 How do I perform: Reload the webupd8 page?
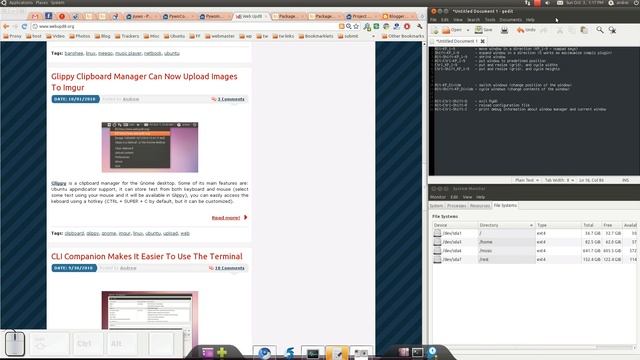pos(24,26)
